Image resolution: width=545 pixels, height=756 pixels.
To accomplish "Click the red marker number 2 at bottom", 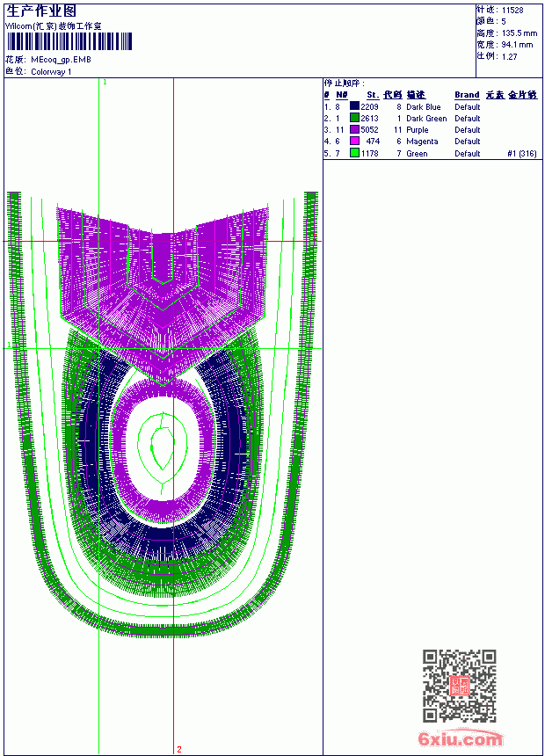I will (x=179, y=749).
